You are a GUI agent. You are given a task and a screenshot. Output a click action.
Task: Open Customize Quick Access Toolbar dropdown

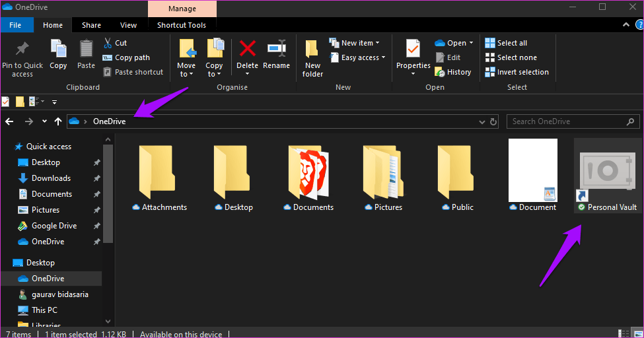(55, 102)
